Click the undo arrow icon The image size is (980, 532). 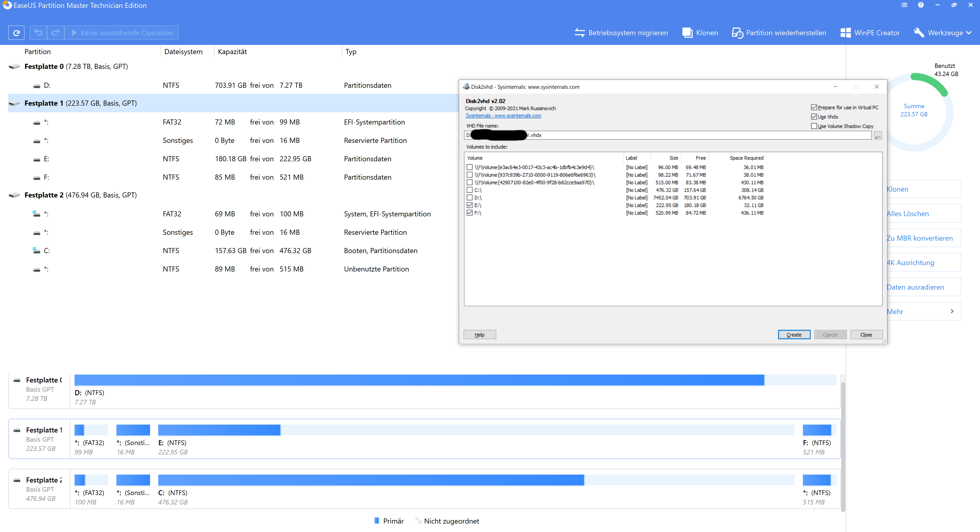pyautogui.click(x=38, y=33)
